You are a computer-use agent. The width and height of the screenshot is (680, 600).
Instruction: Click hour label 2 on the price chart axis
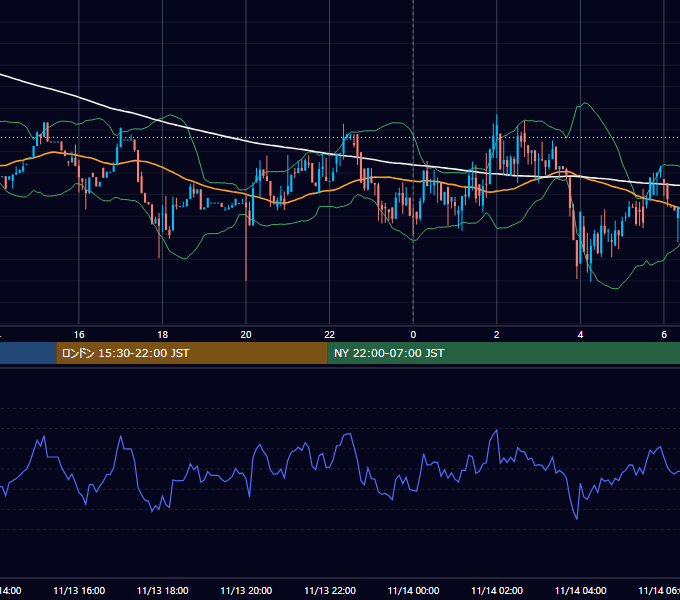[497, 335]
